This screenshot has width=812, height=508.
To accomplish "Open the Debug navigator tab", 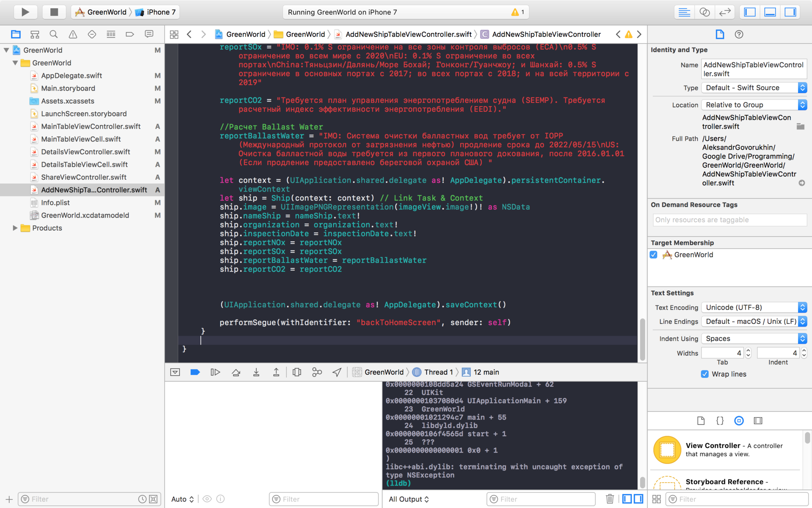I will 111,34.
